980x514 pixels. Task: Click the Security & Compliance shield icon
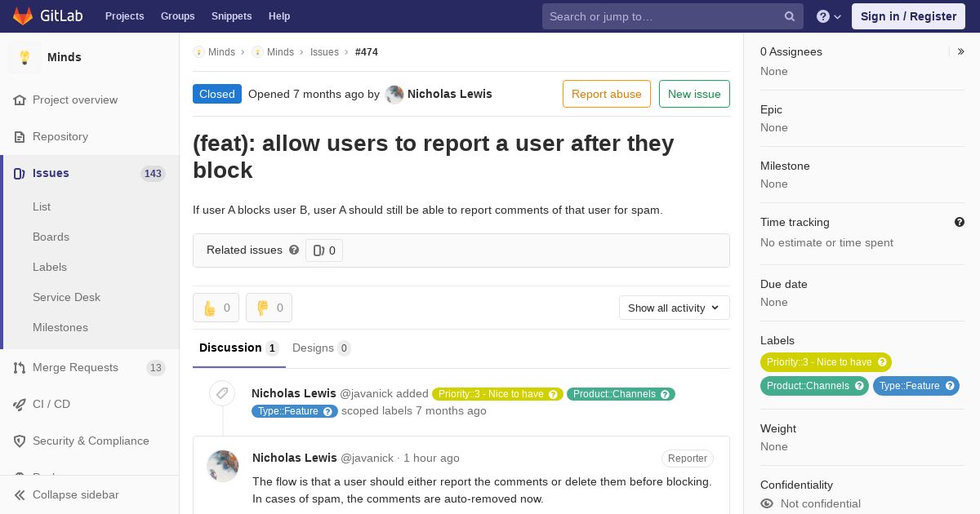(x=20, y=441)
